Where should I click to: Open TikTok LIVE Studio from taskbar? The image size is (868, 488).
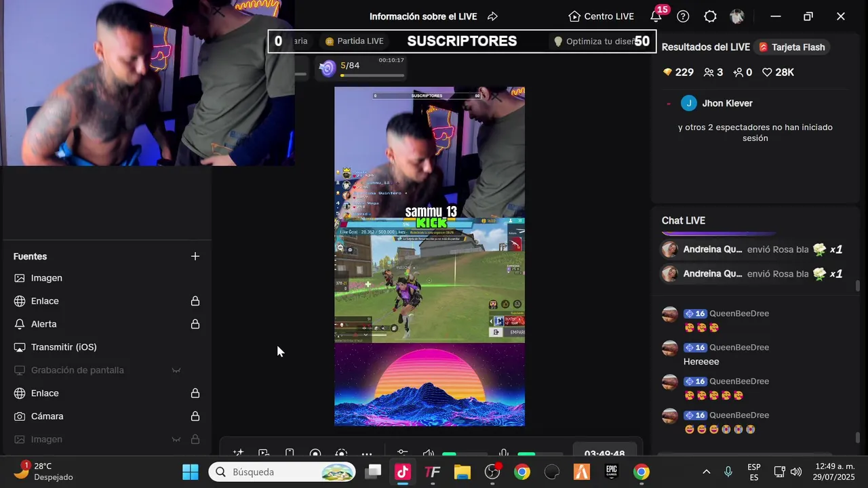pos(403,472)
